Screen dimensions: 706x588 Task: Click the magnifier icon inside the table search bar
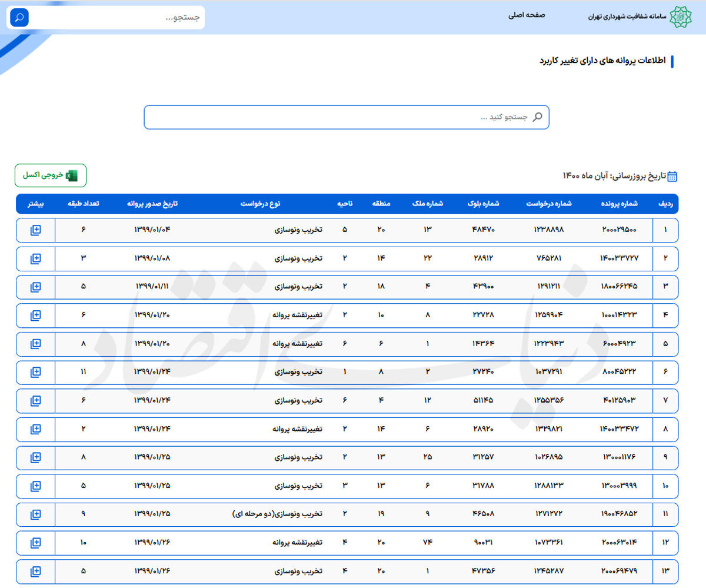click(537, 117)
